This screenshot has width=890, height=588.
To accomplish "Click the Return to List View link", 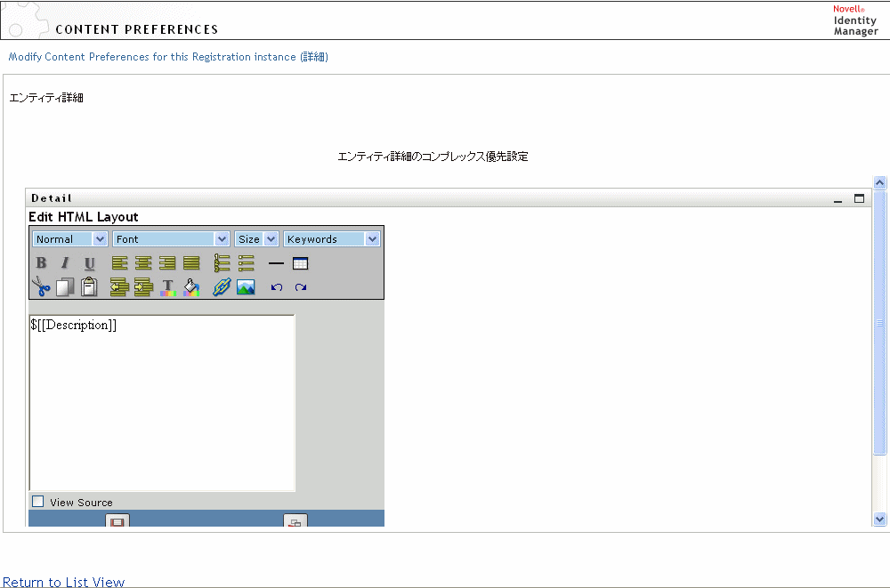I will 63,582.
